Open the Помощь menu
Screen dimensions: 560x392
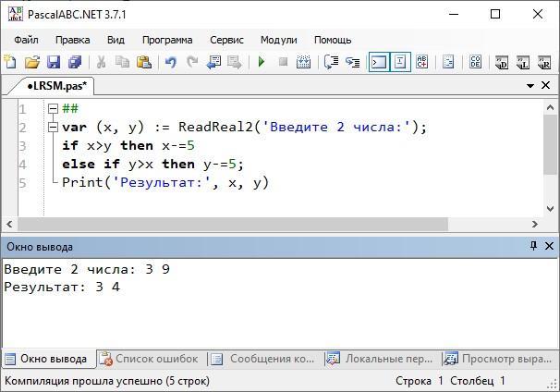click(333, 40)
